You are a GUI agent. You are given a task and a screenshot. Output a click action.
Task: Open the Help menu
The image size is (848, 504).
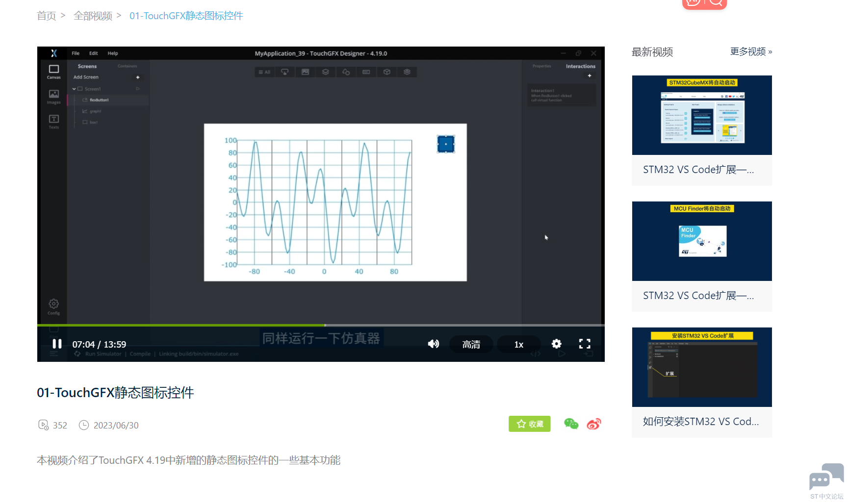pyautogui.click(x=113, y=53)
